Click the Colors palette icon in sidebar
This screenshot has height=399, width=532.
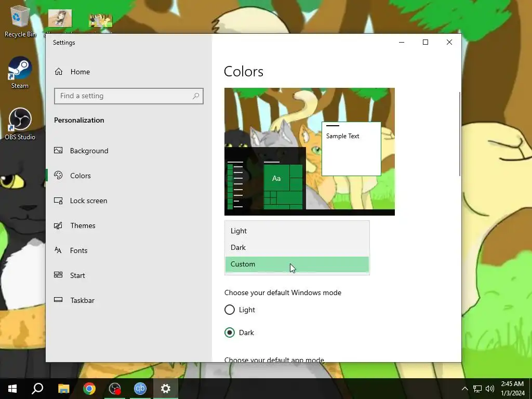[x=58, y=176]
